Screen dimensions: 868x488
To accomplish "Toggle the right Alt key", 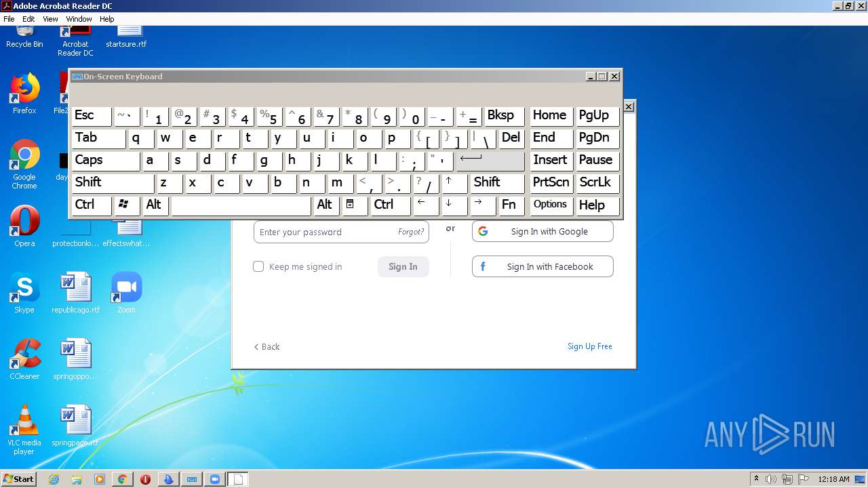I will pos(325,205).
